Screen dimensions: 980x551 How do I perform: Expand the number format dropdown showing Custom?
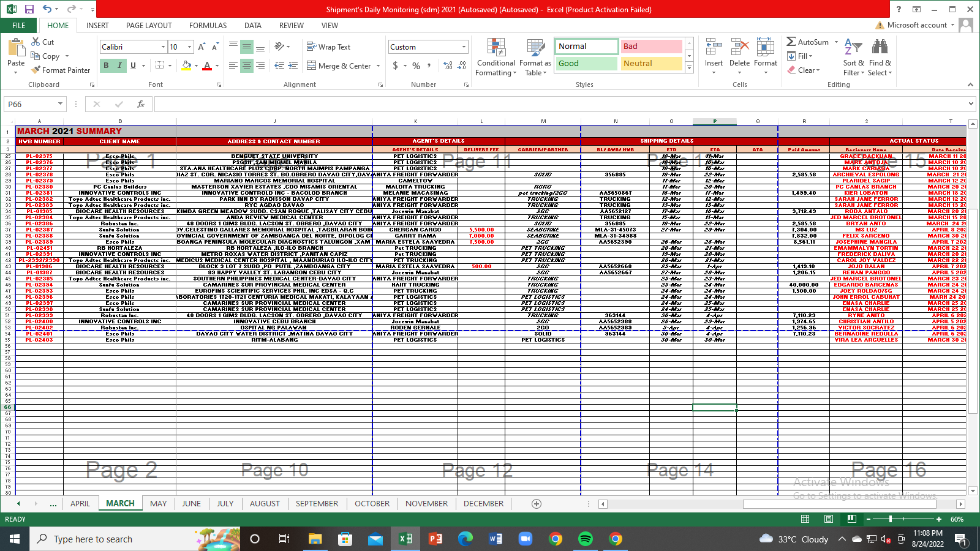click(x=464, y=47)
